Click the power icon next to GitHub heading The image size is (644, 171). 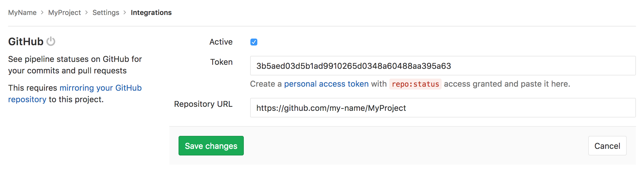50,41
